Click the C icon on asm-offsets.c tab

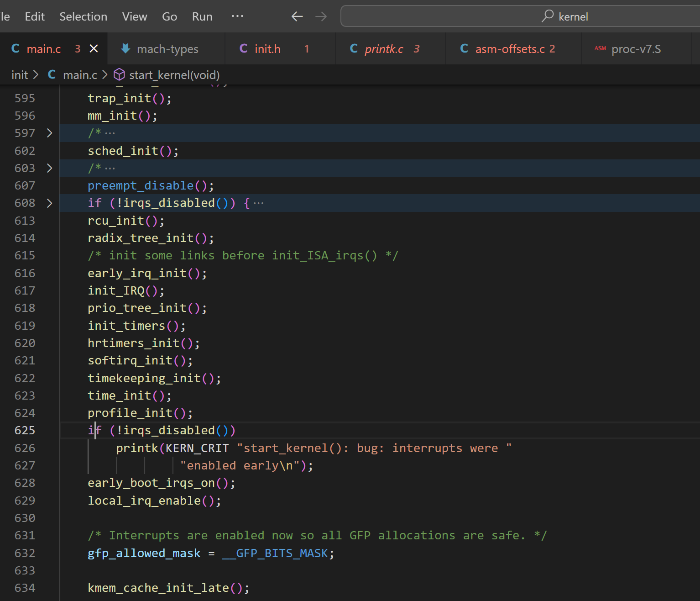point(464,48)
